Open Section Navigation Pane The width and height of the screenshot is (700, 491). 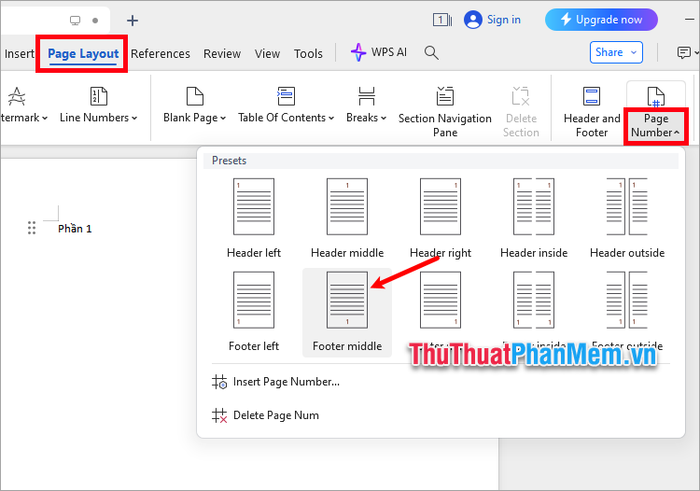point(445,112)
